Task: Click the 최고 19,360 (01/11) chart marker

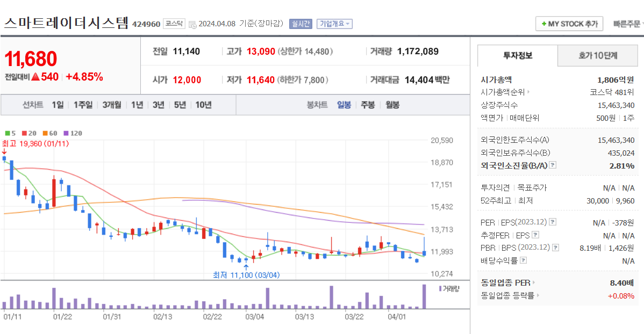Action: click(x=35, y=143)
